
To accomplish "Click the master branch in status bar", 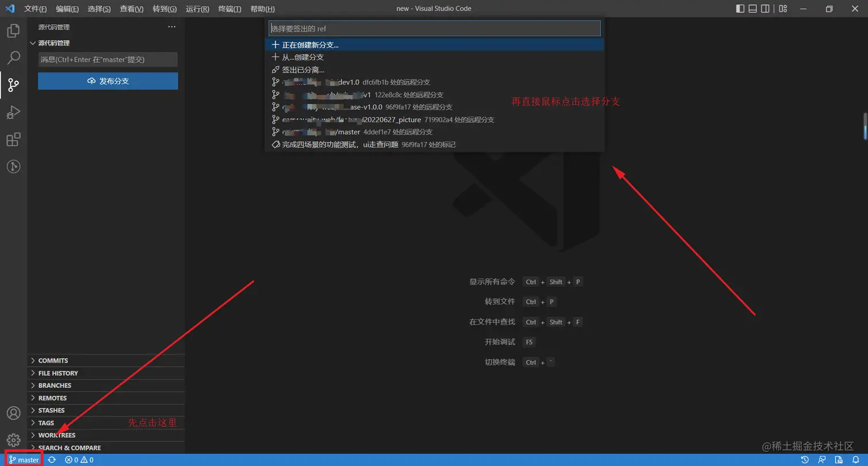I will pyautogui.click(x=24, y=460).
